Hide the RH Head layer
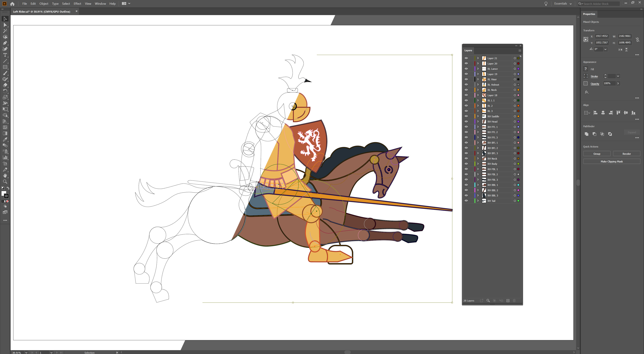644x354 pixels. click(466, 121)
